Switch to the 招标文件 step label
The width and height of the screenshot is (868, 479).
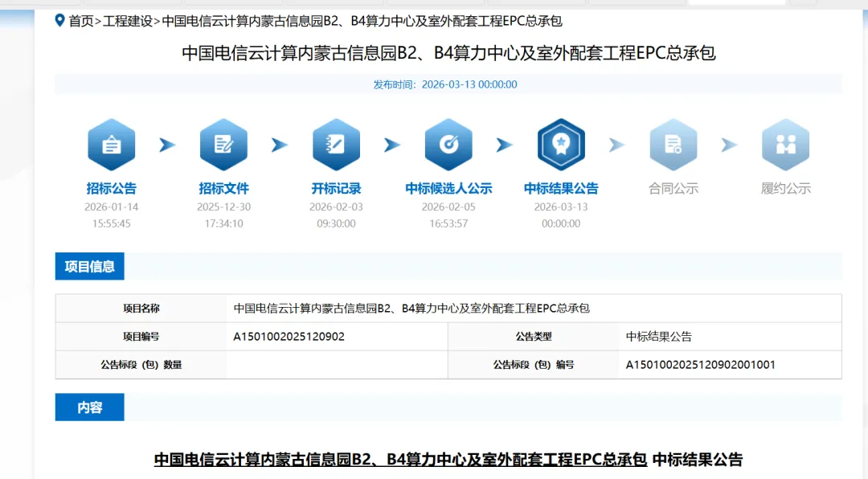223,188
